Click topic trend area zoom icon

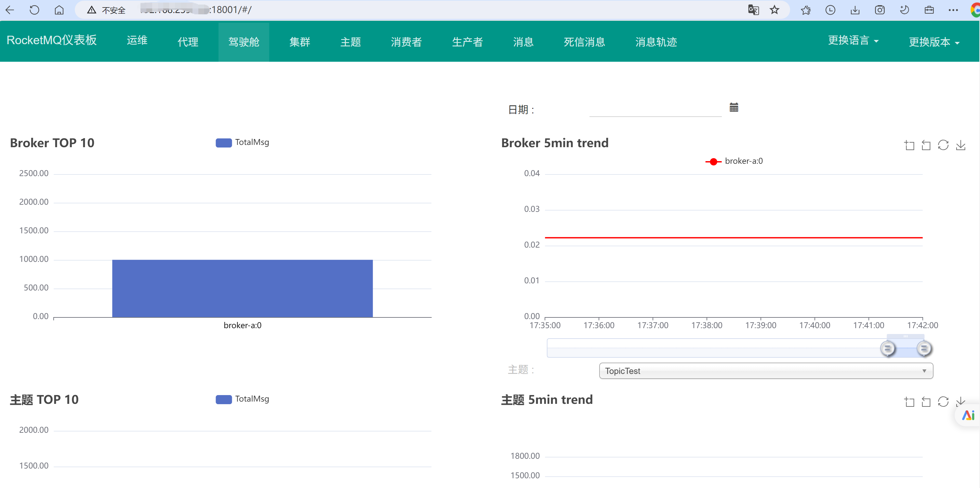[909, 402]
